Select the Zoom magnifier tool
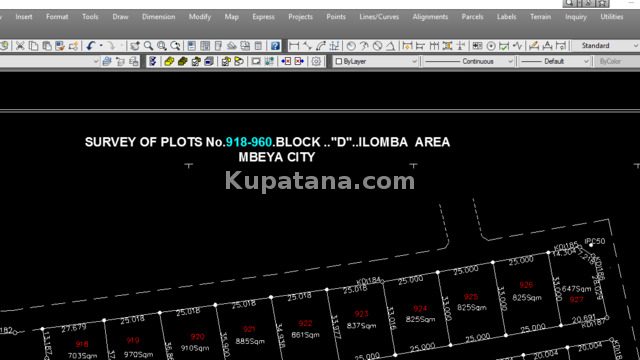640x360 pixels. click(x=148, y=46)
